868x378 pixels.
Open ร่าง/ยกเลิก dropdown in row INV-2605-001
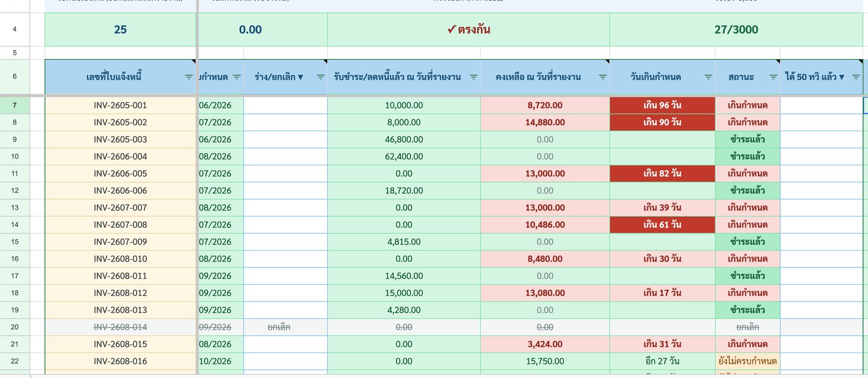pyautogui.click(x=285, y=105)
